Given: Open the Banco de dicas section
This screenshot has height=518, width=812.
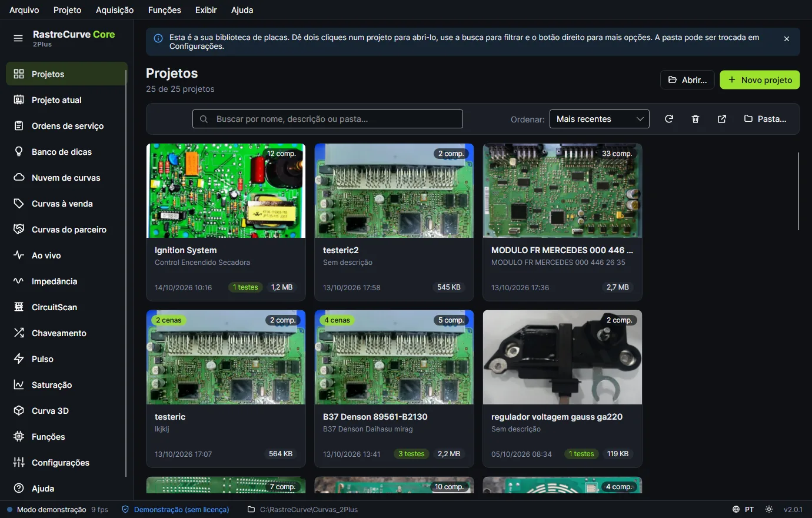Looking at the screenshot, I should click(66, 152).
